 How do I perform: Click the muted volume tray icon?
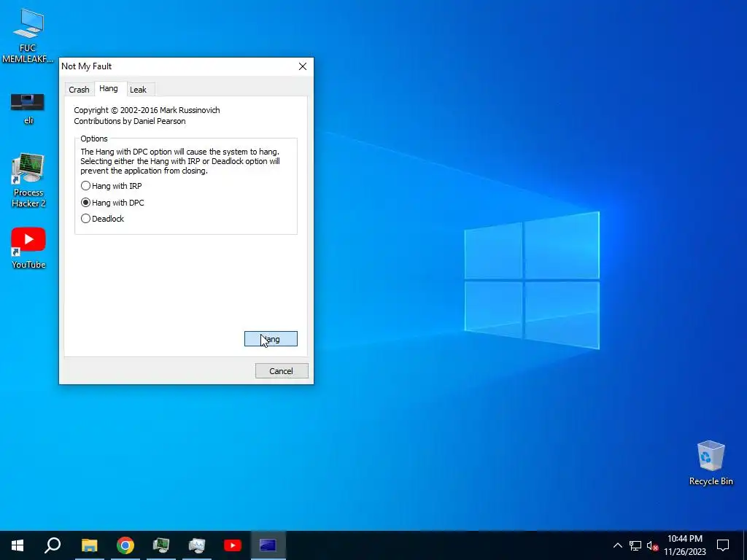click(x=652, y=545)
